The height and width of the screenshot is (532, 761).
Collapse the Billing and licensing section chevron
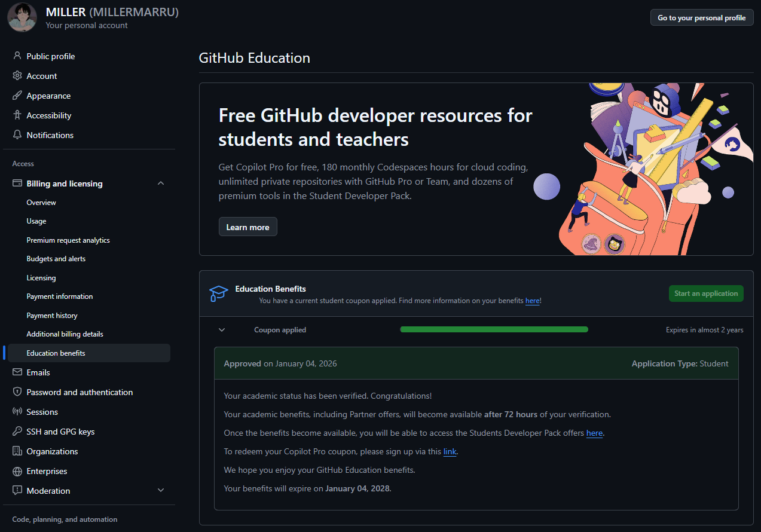[x=161, y=184]
